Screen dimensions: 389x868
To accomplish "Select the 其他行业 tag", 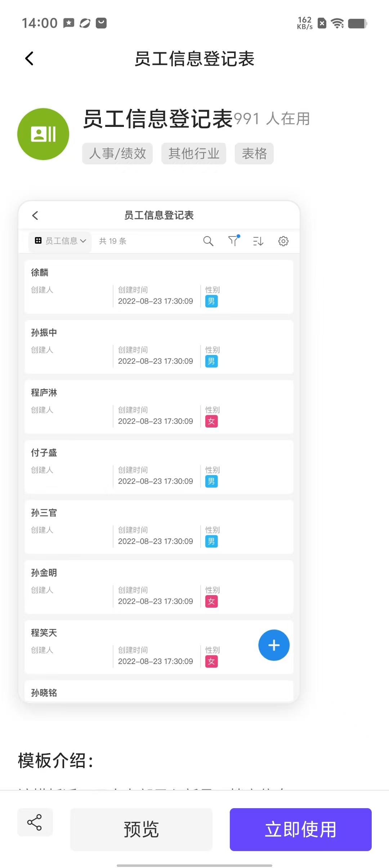I will point(194,154).
